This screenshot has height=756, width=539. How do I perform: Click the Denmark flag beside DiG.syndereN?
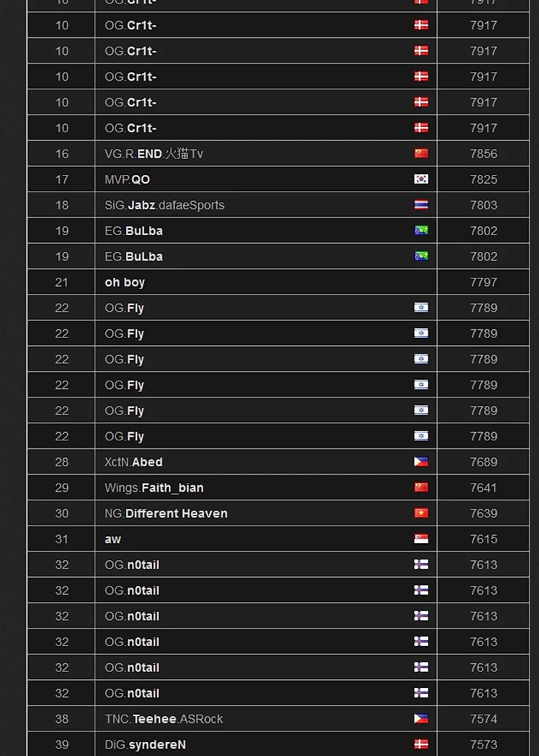tap(421, 744)
